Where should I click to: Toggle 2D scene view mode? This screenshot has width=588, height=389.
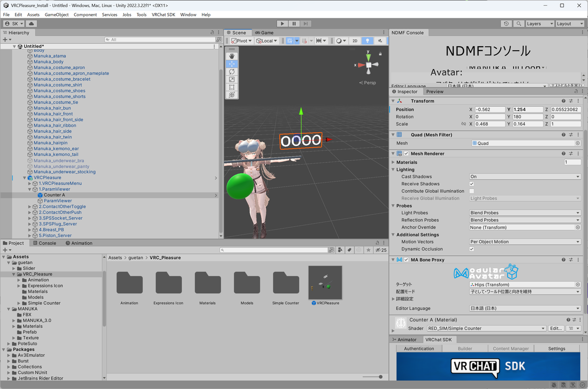[355, 41]
